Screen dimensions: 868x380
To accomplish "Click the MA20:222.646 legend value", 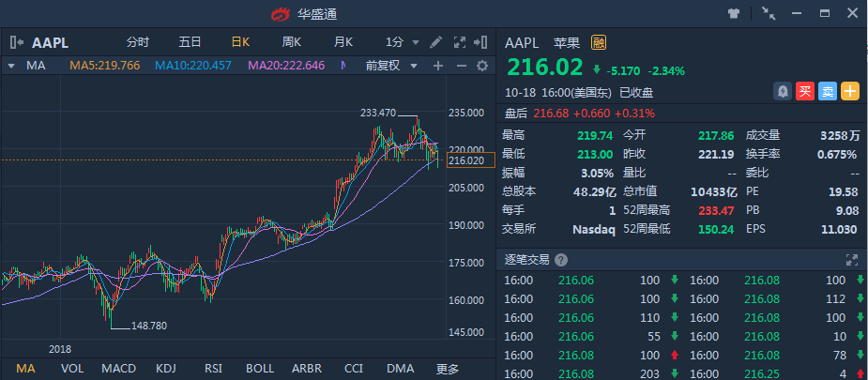I will coord(286,66).
